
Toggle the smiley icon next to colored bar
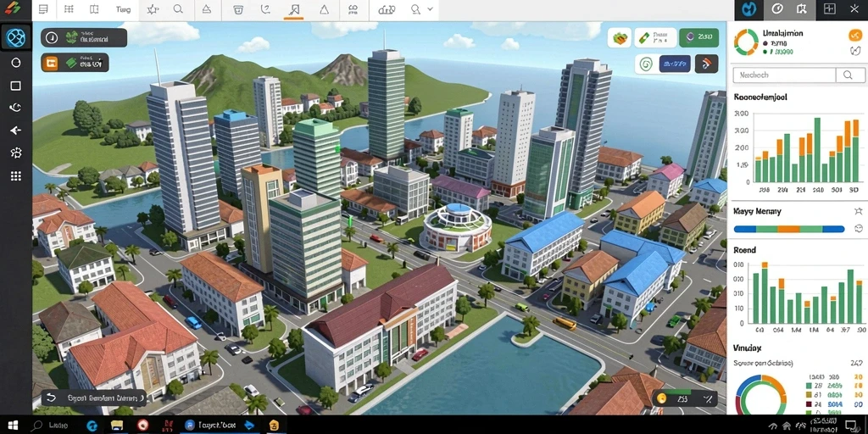point(859,228)
